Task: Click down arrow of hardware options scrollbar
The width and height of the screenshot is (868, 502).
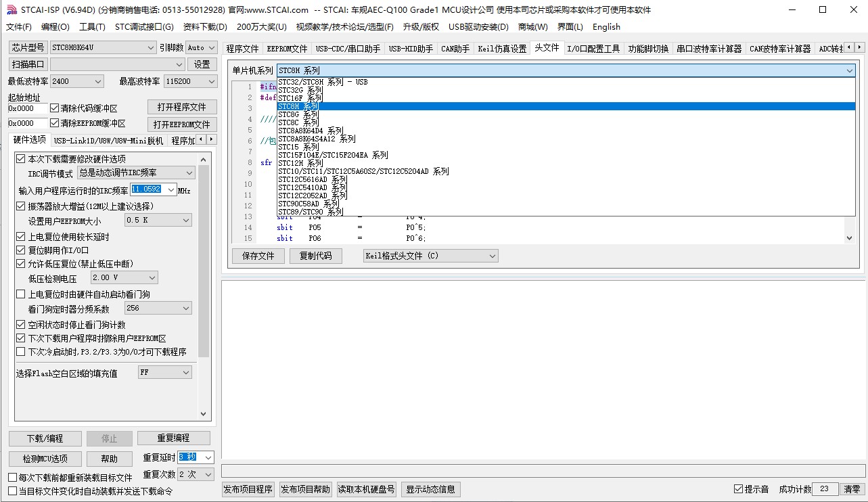Action: [204, 414]
